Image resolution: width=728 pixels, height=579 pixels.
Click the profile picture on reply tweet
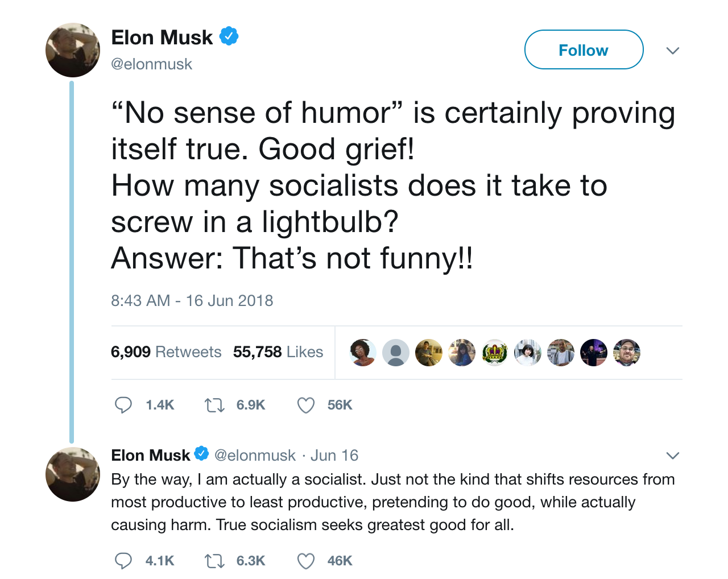point(73,474)
